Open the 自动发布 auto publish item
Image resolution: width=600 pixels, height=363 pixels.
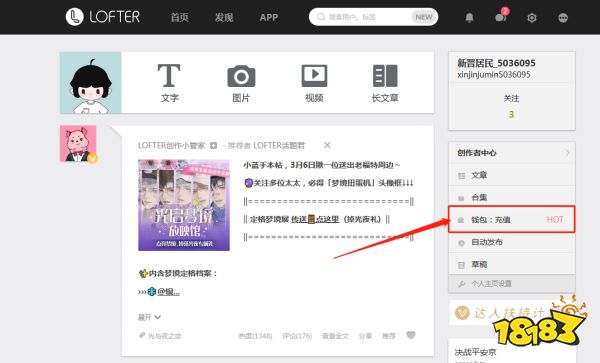[x=512, y=242]
